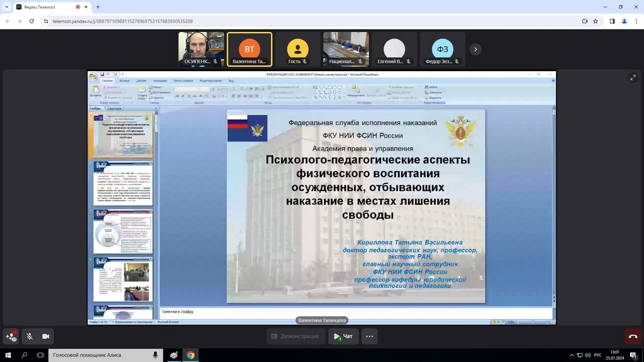Open a new browser tab
The height and width of the screenshot is (362, 644).
point(98,7)
